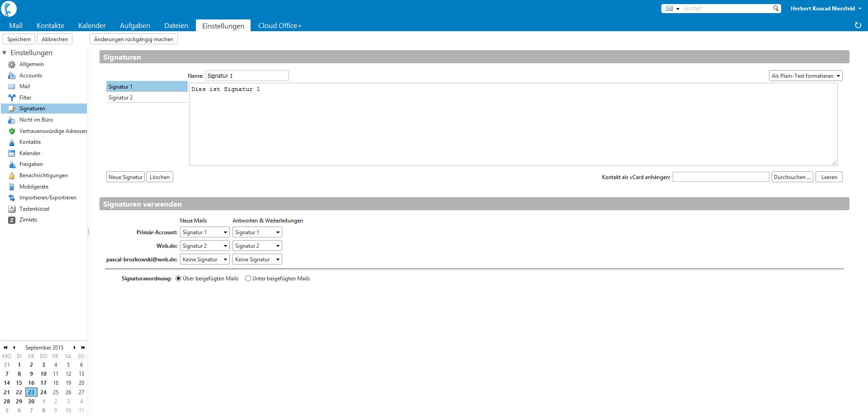Open Importieren/Exportieren arrows icon
The image size is (868, 416).
12,198
